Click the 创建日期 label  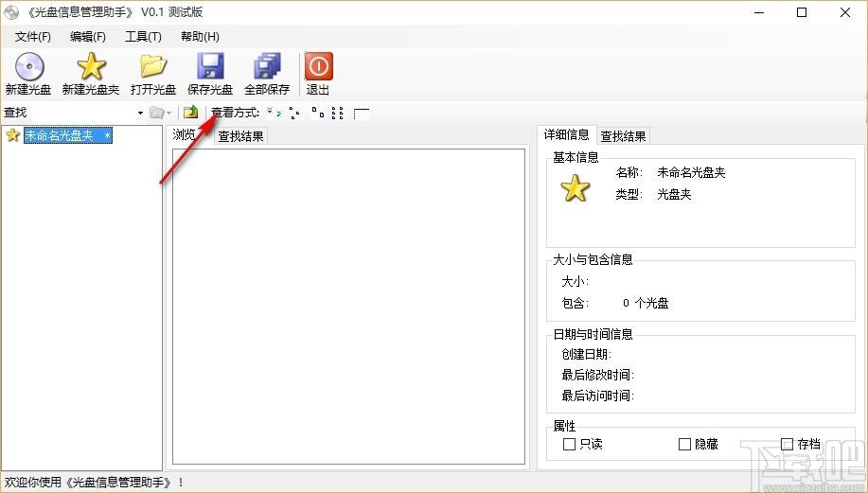(x=586, y=354)
